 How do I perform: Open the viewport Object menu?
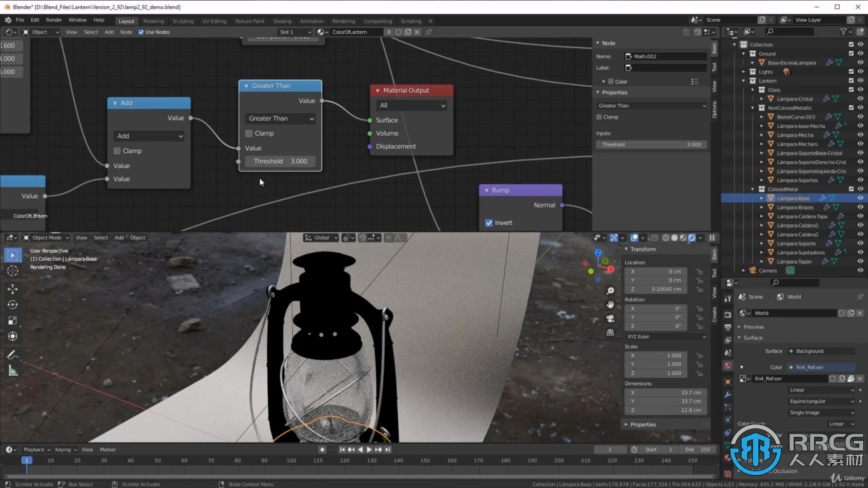(138, 238)
